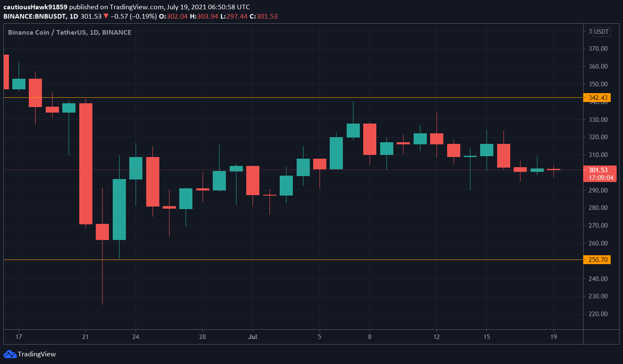
Task: Click the large red candlestick on July 21
Action: point(86,163)
